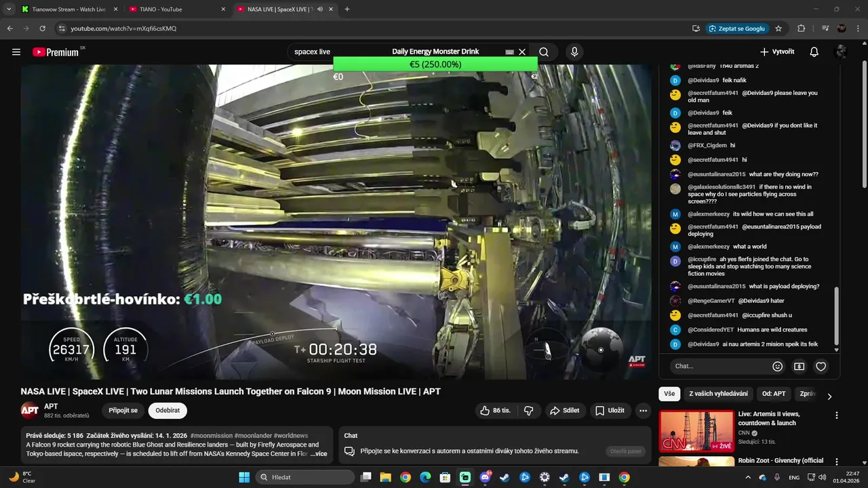Reload the current page

42,28
